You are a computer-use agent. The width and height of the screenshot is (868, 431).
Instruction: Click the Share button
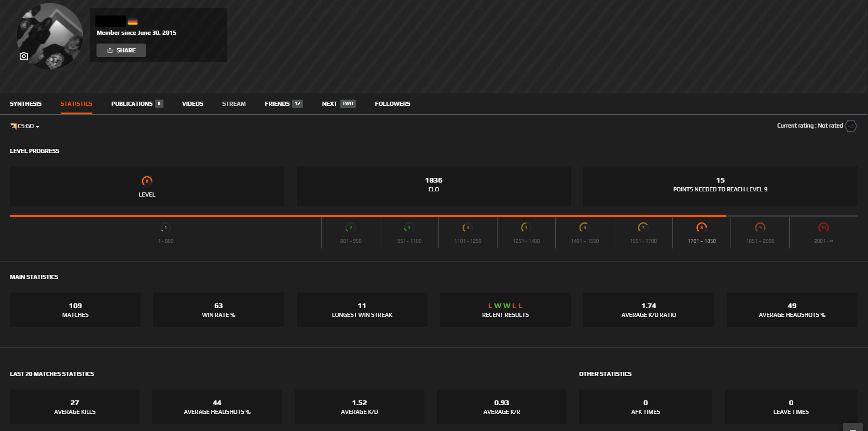[121, 50]
